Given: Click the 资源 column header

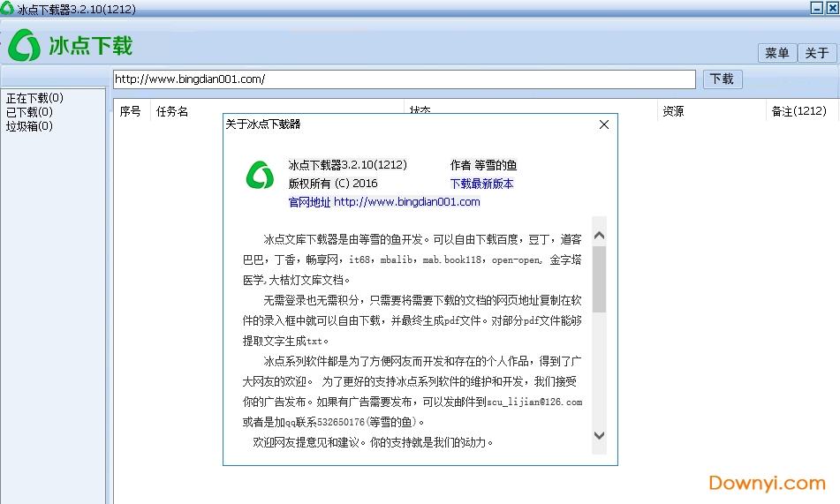Looking at the screenshot, I should pyautogui.click(x=673, y=111).
